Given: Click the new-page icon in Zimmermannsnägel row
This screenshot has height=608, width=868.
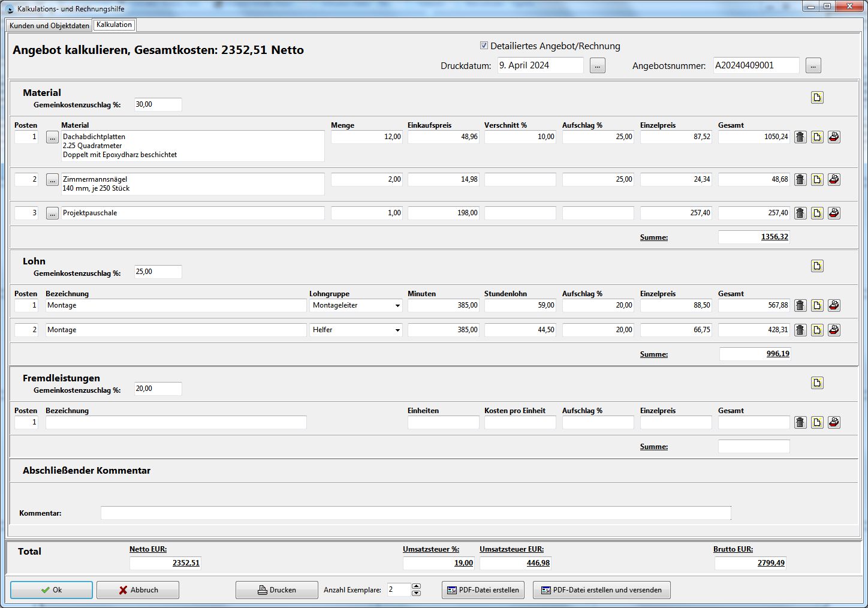Looking at the screenshot, I should [817, 179].
